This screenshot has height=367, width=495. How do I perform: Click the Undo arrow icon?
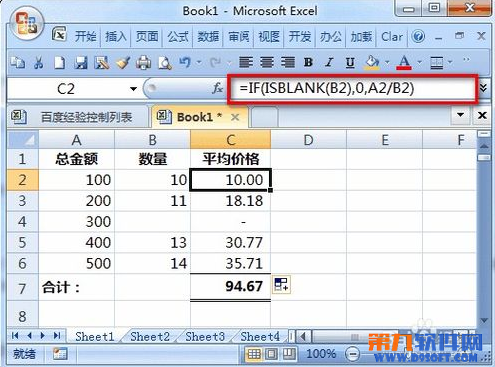point(185,62)
